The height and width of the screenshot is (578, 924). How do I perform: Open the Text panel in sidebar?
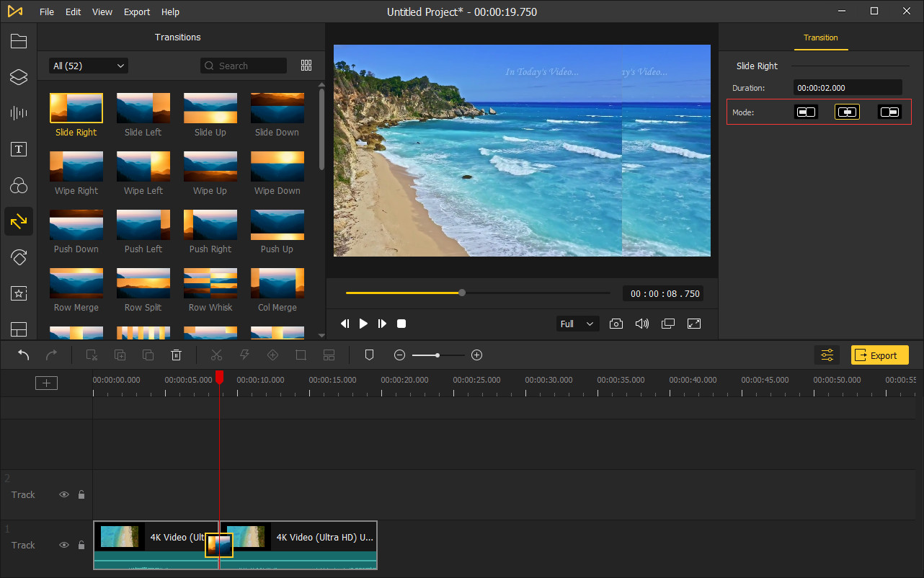(x=19, y=149)
